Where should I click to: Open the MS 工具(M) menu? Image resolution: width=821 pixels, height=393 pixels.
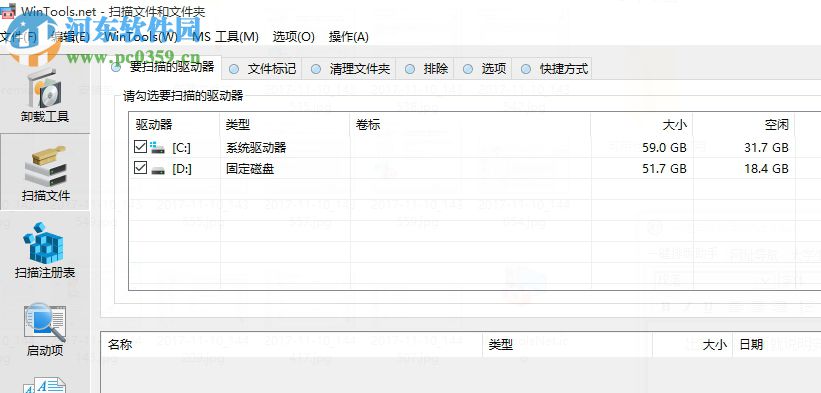[x=226, y=37]
